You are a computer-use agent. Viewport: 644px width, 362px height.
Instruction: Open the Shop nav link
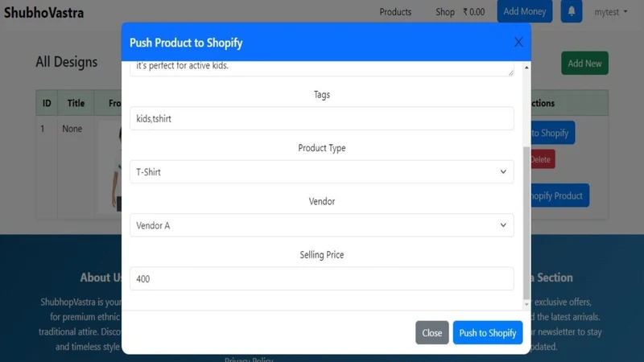(x=445, y=12)
